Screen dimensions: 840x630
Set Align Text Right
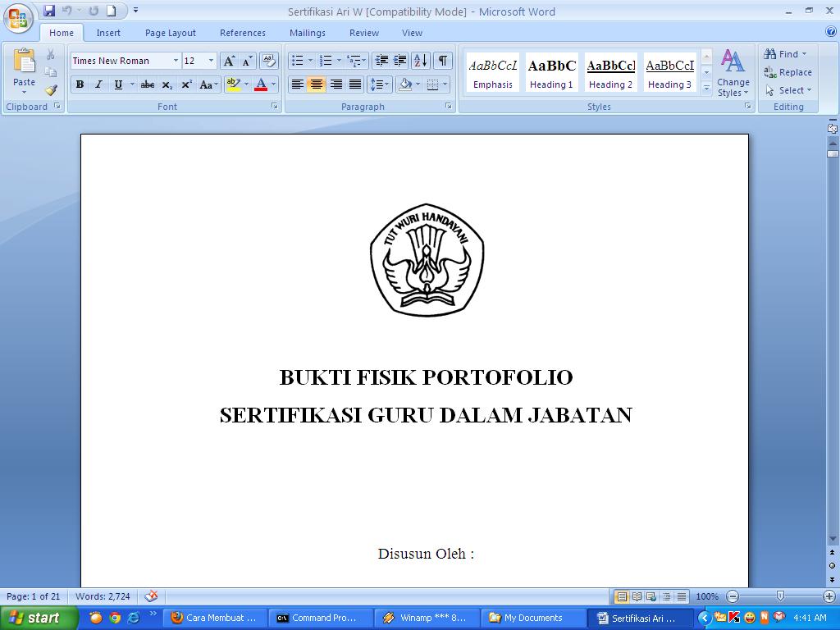click(x=336, y=84)
